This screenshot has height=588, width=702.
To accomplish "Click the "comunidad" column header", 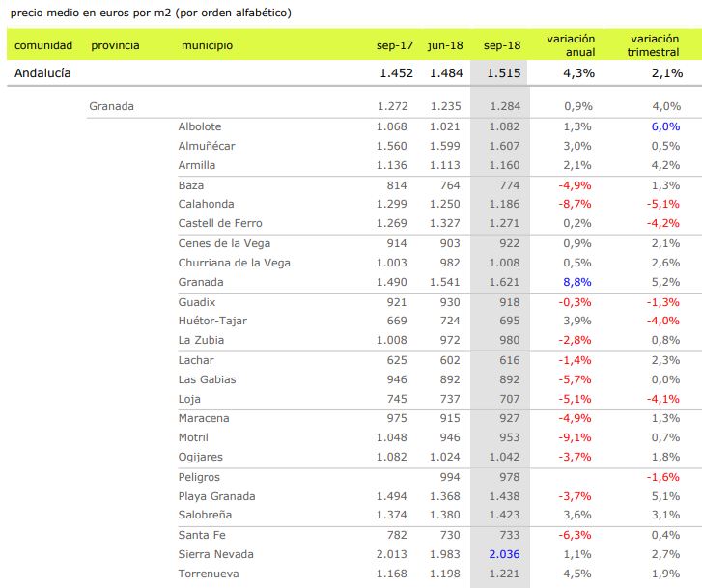I will point(43,45).
